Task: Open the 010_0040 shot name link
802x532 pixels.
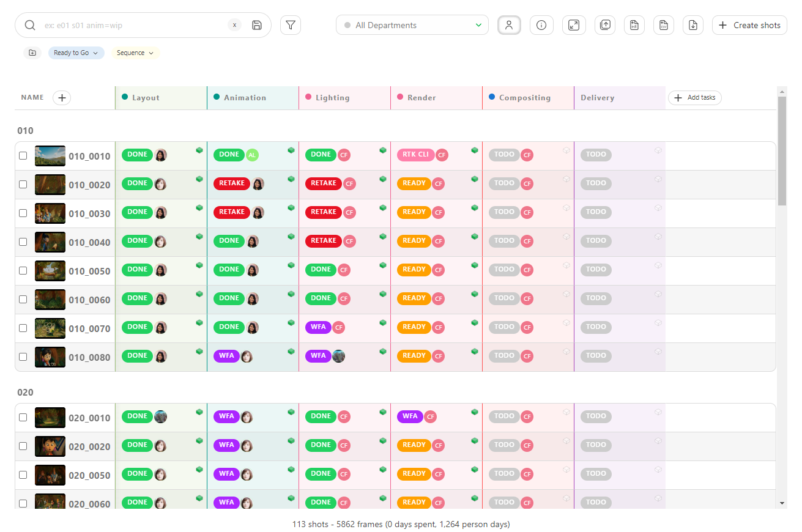Action: click(x=89, y=242)
